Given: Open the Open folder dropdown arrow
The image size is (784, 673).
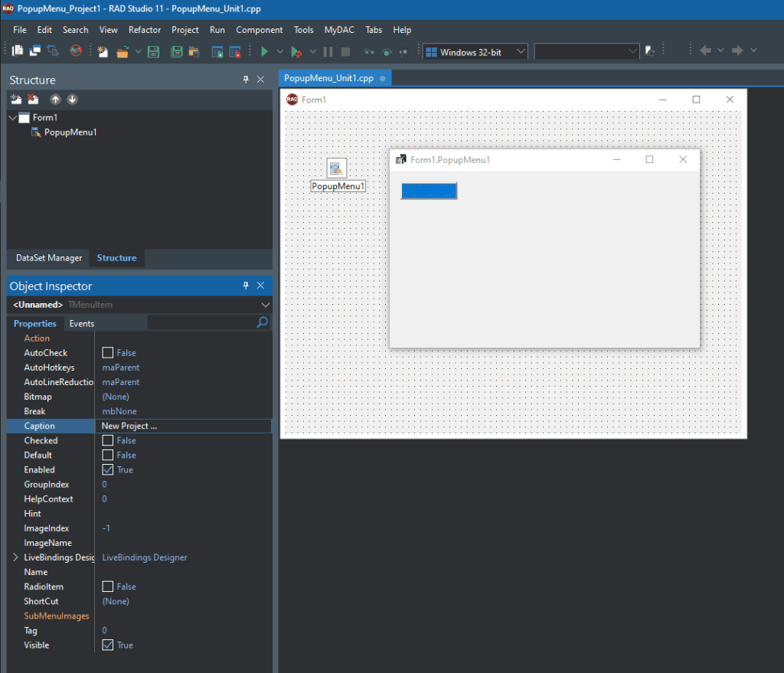Looking at the screenshot, I should coord(138,51).
